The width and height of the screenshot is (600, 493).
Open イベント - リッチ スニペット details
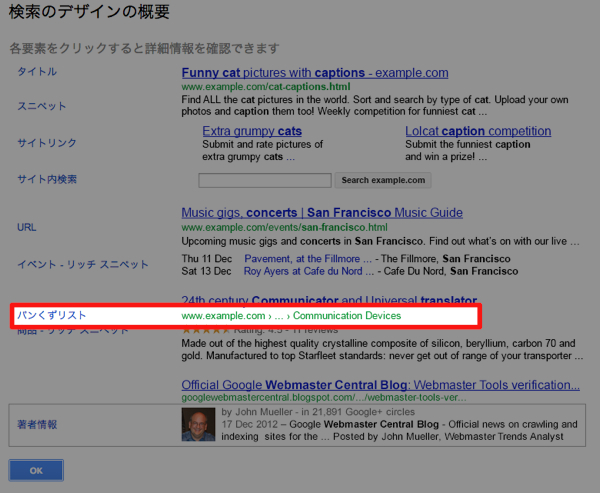pyautogui.click(x=83, y=264)
